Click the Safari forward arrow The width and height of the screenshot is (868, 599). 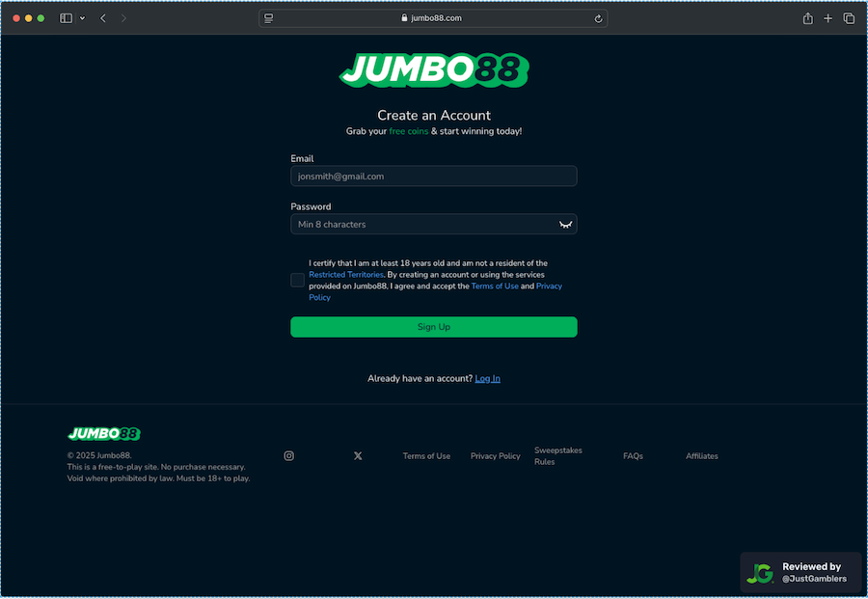pos(123,18)
